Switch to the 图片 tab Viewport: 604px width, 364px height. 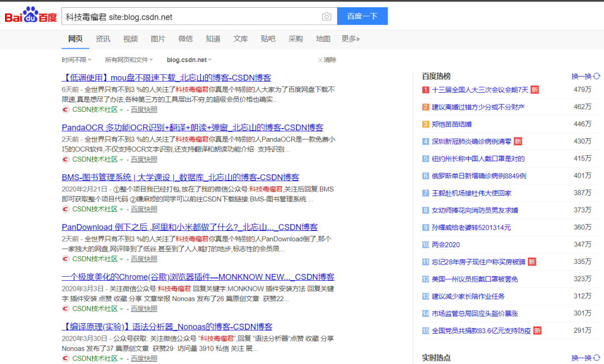tap(158, 39)
